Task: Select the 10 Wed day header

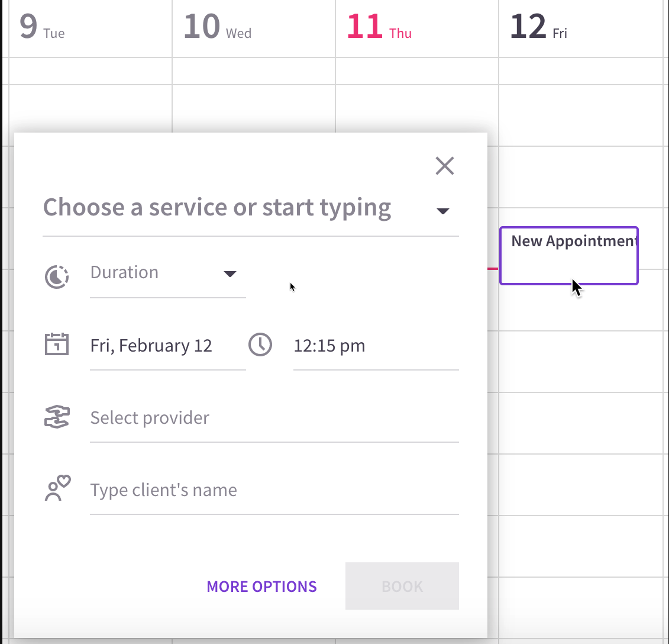Action: (x=217, y=27)
